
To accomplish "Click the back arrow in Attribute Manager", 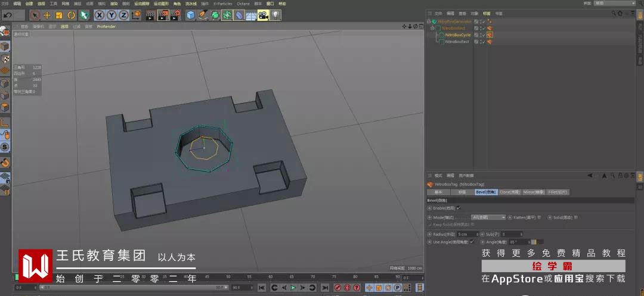I will (590, 176).
